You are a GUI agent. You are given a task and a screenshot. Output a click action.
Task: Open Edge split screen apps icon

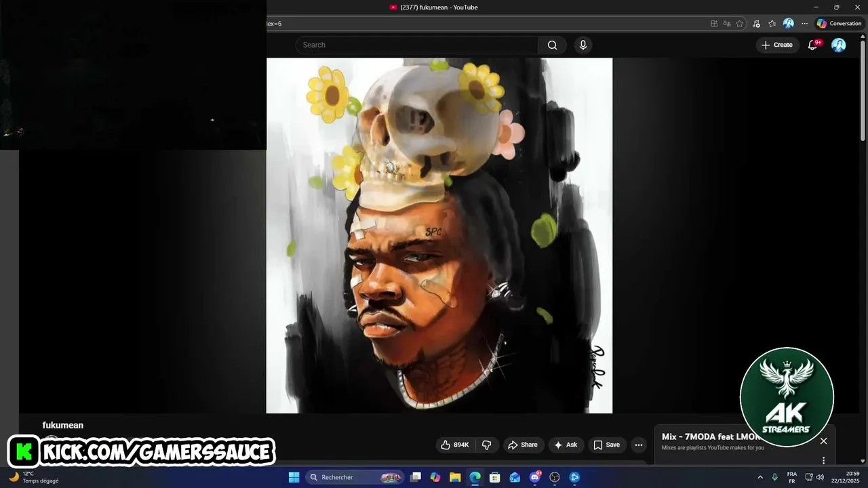pos(714,23)
